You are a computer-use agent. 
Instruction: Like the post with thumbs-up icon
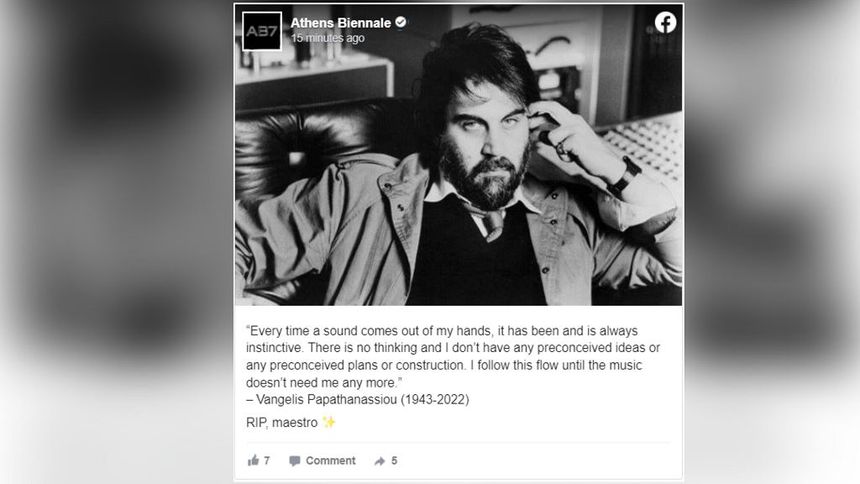pos(253,460)
